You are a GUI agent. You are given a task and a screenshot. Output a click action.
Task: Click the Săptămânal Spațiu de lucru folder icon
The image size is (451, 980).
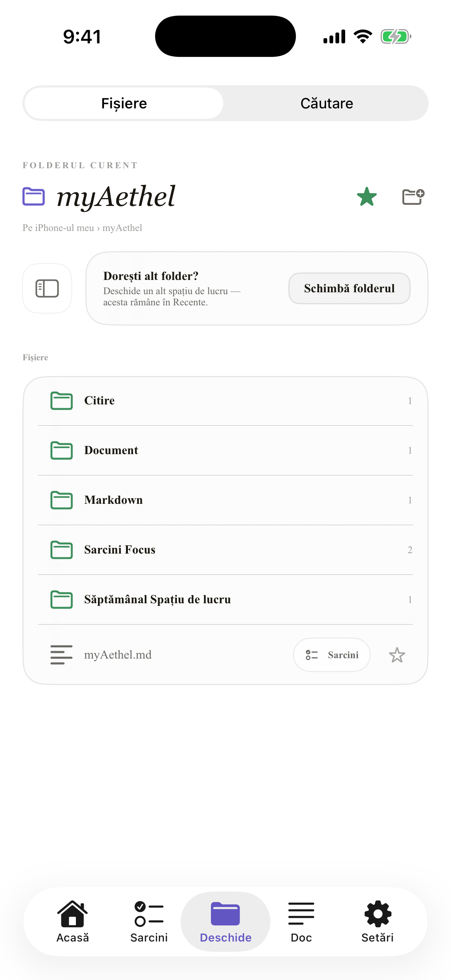point(61,600)
